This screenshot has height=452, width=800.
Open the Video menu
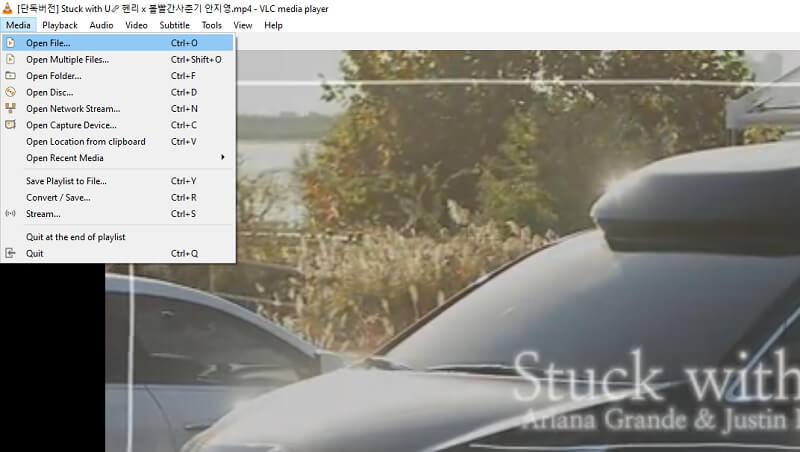136,25
